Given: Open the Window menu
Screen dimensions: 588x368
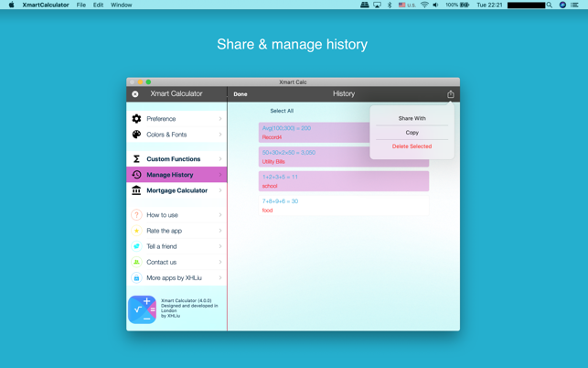Looking at the screenshot, I should [121, 5].
